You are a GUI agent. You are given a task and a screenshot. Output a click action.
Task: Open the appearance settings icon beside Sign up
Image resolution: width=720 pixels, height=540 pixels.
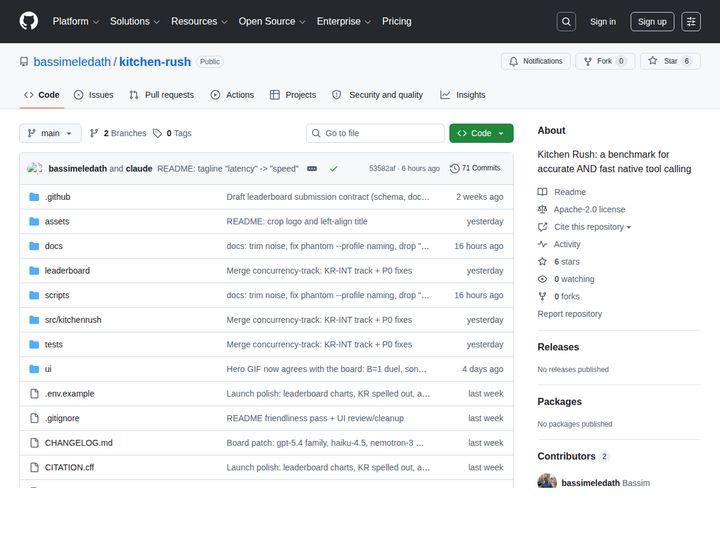tap(691, 22)
